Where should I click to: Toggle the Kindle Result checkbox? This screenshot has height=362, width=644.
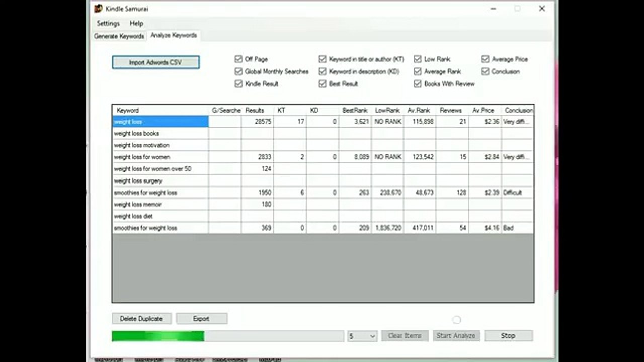[238, 84]
